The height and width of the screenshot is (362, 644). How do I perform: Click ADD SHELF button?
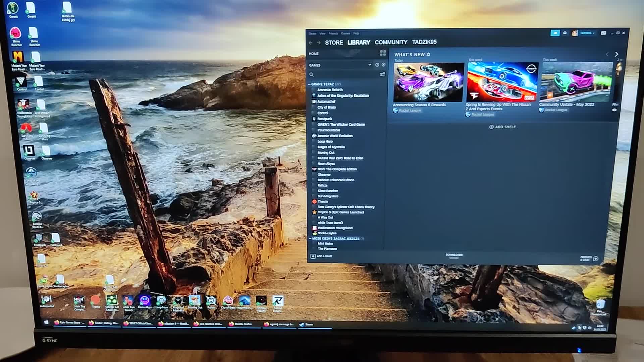point(502,127)
